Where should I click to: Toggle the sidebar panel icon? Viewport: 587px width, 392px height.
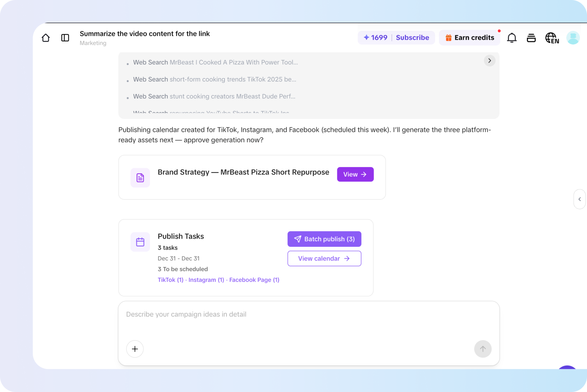[65, 38]
